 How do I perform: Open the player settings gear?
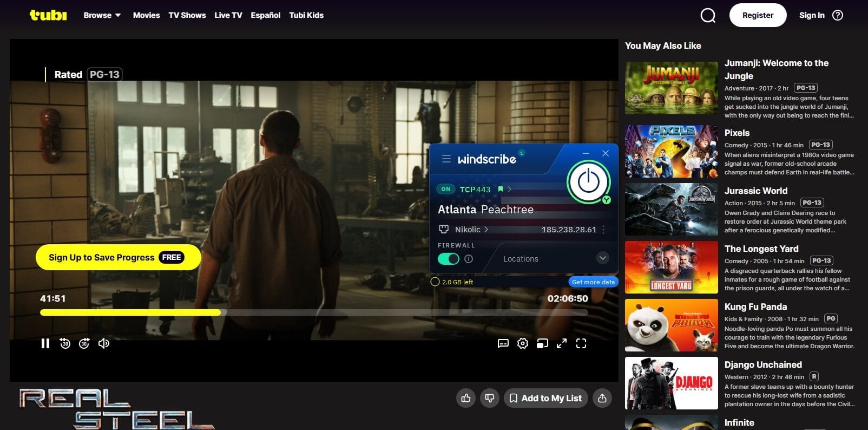[x=523, y=343]
